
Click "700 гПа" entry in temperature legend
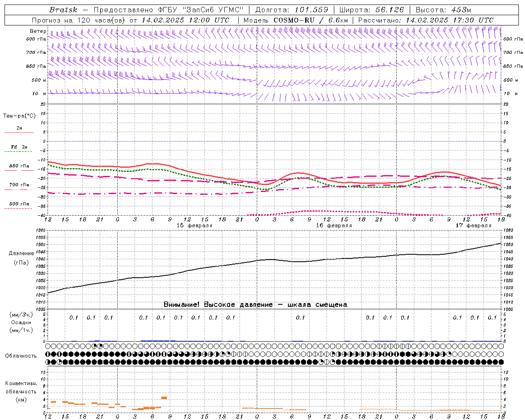click(19, 185)
